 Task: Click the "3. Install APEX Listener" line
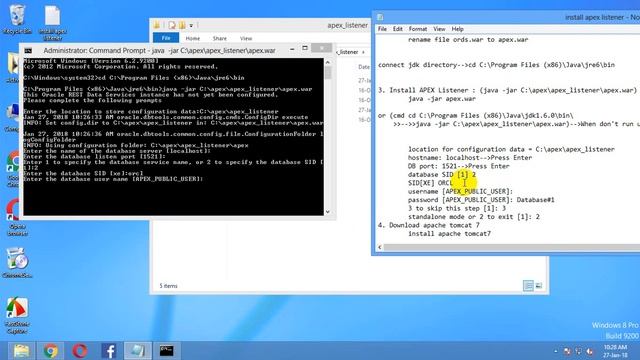507,90
